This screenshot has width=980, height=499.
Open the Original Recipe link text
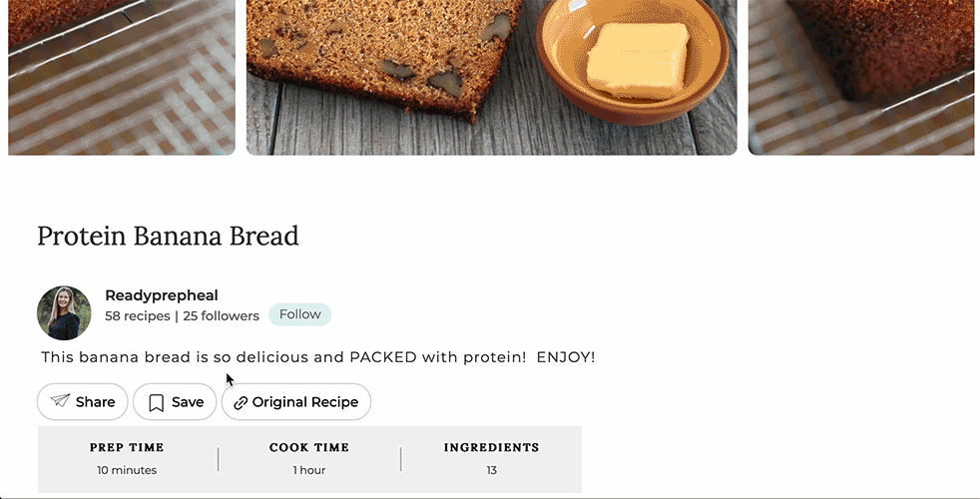(x=304, y=402)
